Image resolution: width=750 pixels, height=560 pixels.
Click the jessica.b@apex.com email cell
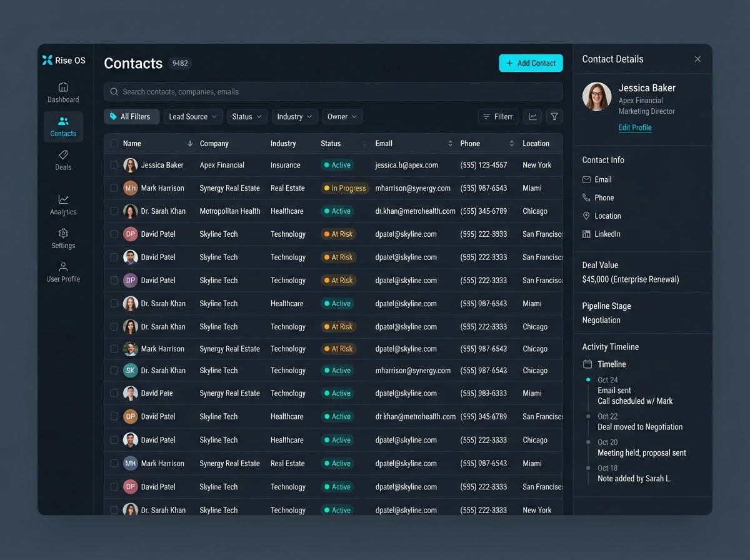[406, 165]
